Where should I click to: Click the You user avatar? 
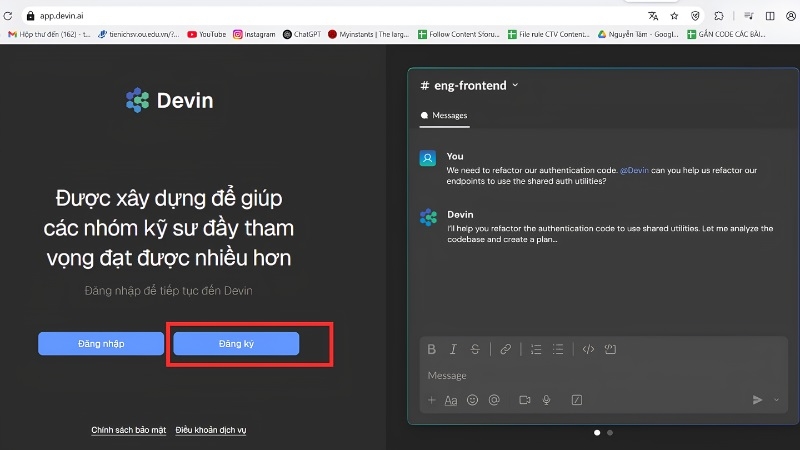click(x=428, y=158)
